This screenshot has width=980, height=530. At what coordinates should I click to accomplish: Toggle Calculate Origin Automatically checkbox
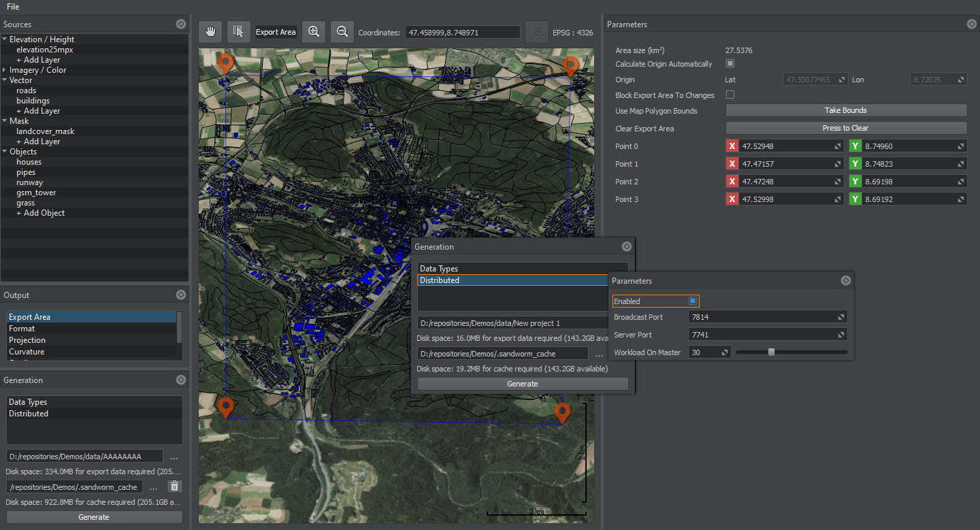730,64
